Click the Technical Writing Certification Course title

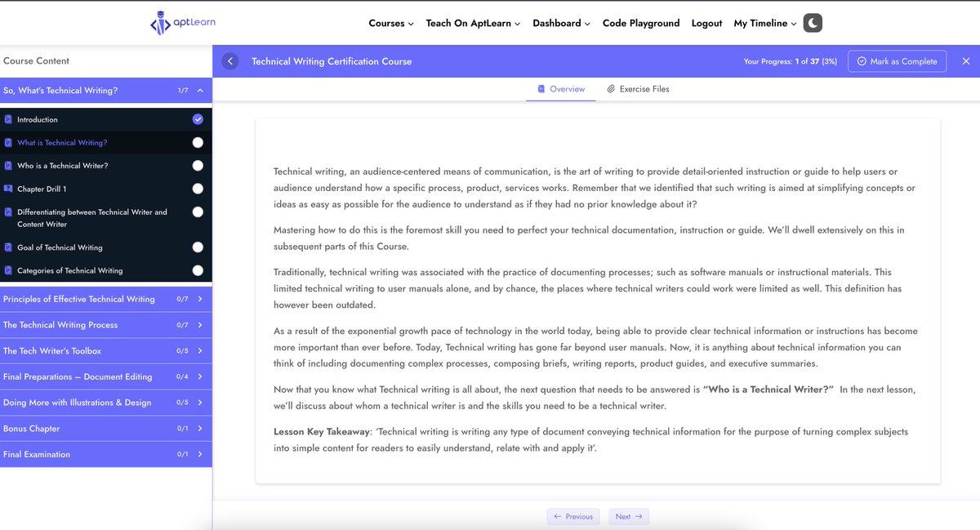click(332, 61)
